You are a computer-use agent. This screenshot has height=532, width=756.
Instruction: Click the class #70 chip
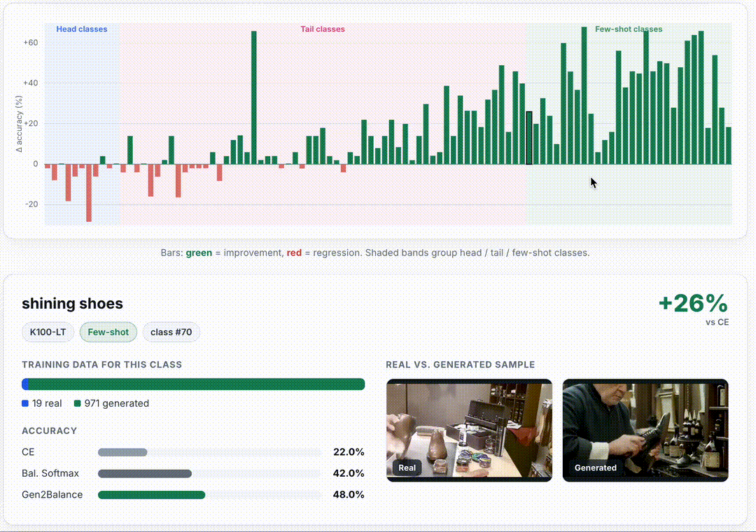[171, 332]
